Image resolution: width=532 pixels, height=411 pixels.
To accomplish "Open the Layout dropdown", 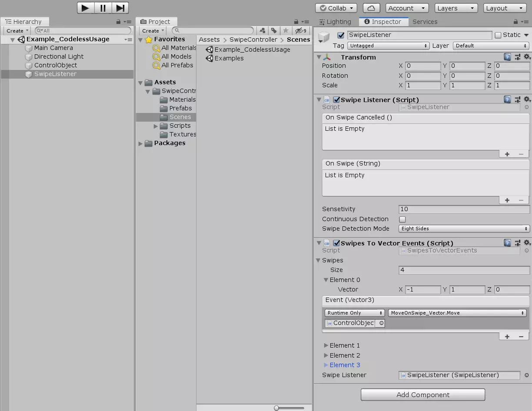I will (505, 8).
